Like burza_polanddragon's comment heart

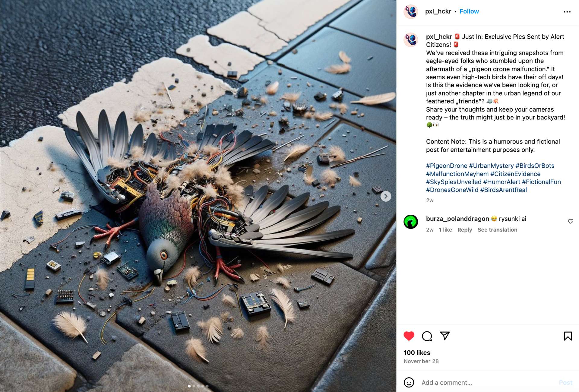(x=571, y=221)
